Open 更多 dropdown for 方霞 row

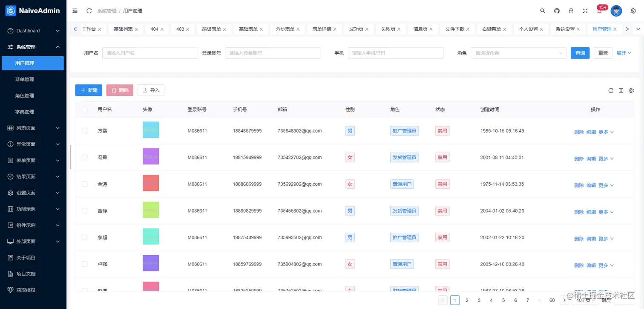click(x=606, y=132)
